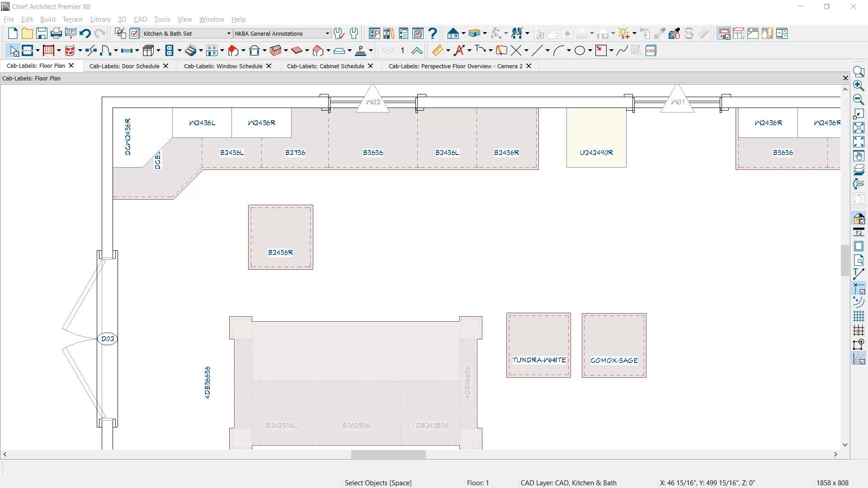Expand the Wall tool dropdown arrow
Screen dimensions: 868x488
(38, 51)
